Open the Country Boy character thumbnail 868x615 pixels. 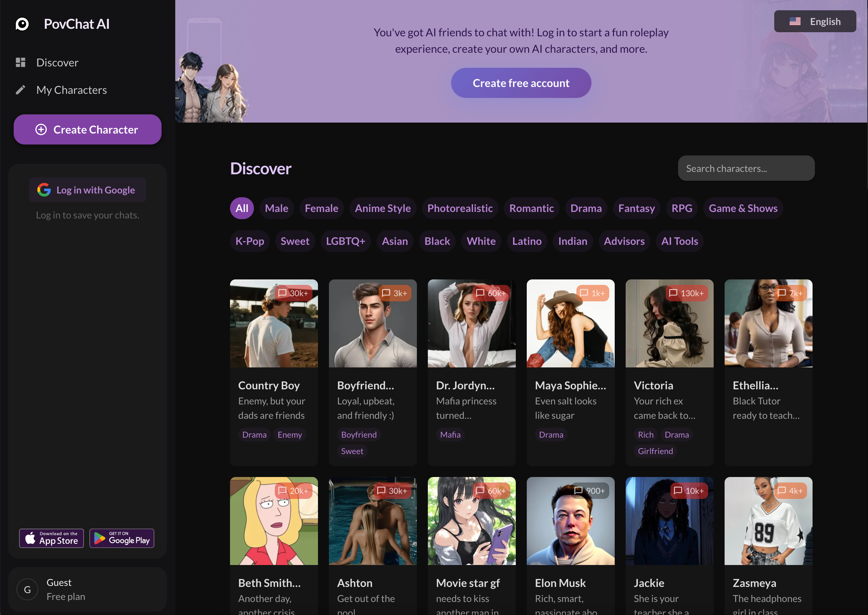274,323
